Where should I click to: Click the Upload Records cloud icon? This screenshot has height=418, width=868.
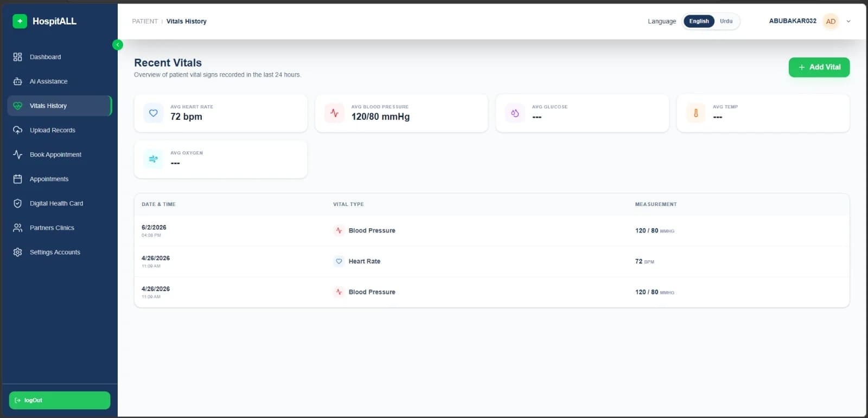click(x=17, y=130)
